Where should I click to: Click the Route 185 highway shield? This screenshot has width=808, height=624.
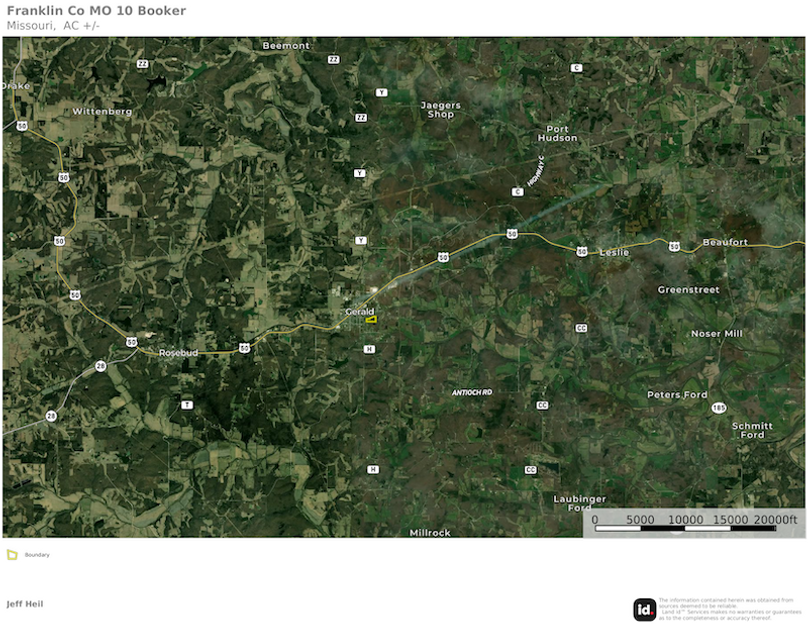[718, 408]
